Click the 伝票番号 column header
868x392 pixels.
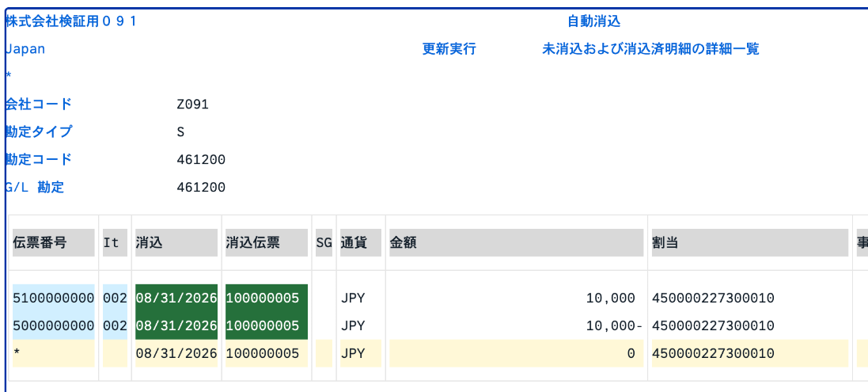[53, 242]
